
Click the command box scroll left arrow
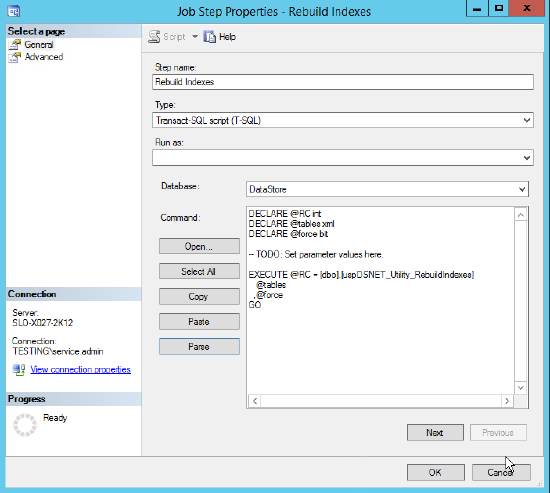(x=255, y=401)
